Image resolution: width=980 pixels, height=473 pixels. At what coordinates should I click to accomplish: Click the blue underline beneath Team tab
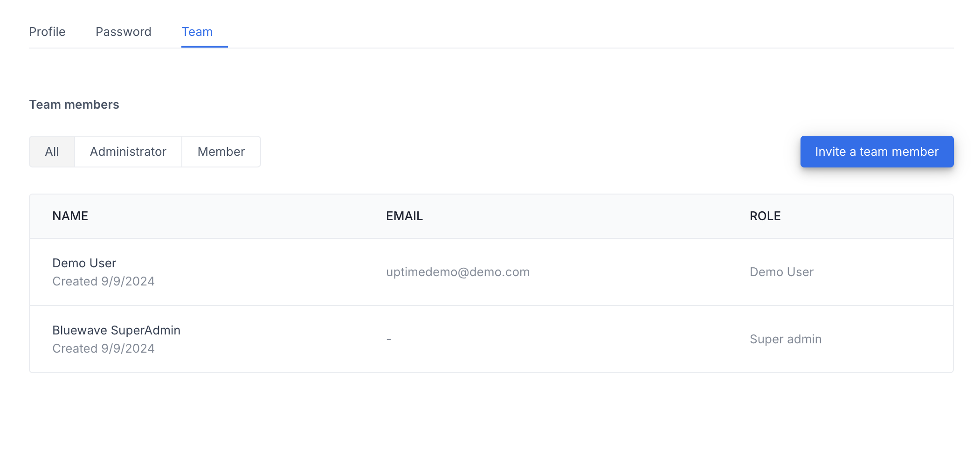click(x=205, y=47)
